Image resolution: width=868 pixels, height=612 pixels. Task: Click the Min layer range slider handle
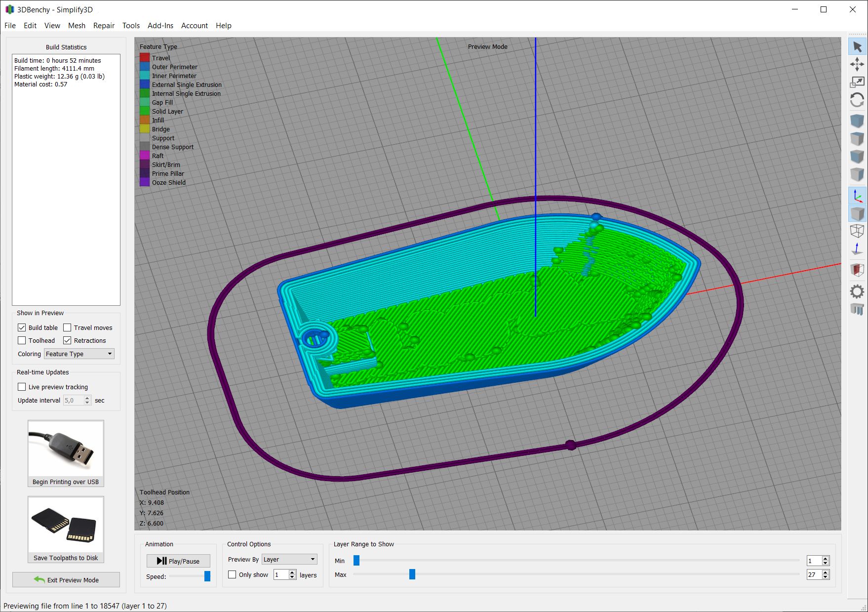tap(356, 560)
